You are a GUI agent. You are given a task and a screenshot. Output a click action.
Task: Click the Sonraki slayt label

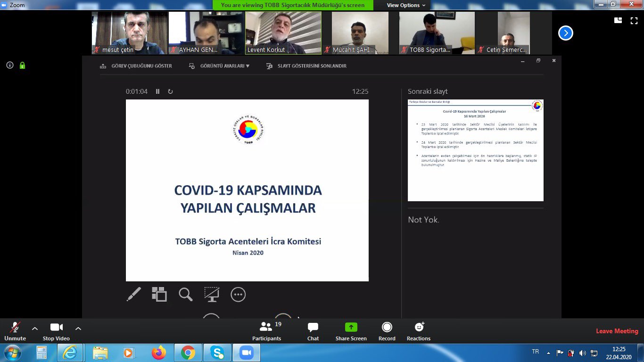point(428,91)
